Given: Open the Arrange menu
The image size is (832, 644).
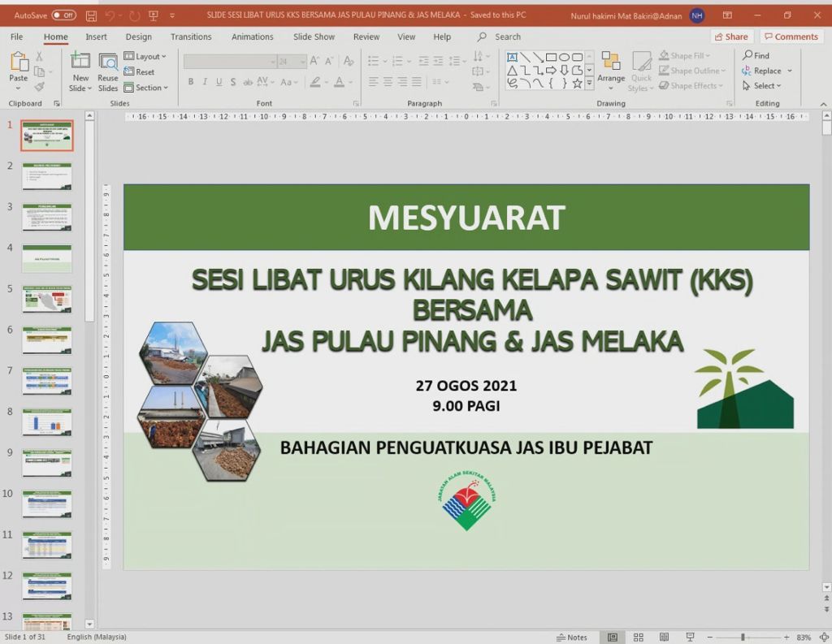Looking at the screenshot, I should click(x=611, y=72).
